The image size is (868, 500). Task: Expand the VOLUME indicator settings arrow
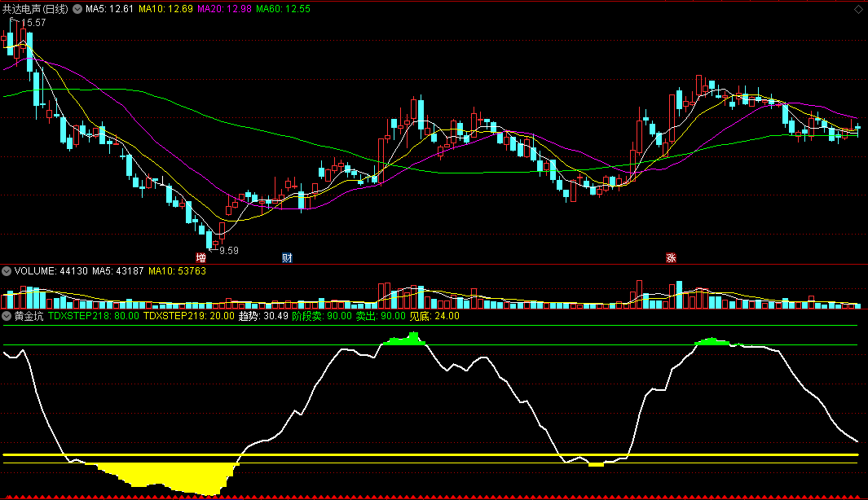point(6,271)
